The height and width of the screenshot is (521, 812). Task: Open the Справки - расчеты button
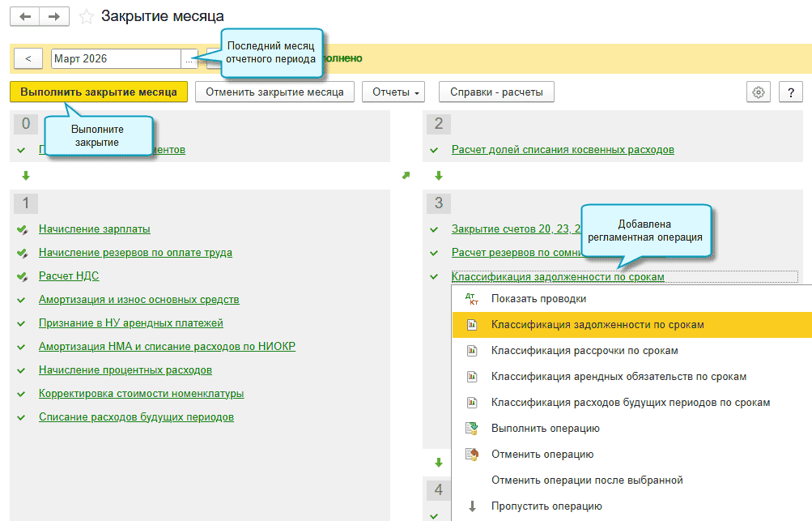496,92
